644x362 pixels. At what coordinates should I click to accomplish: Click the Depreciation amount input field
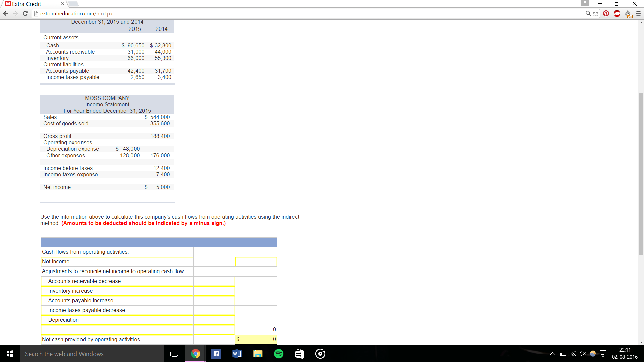pyautogui.click(x=214, y=320)
